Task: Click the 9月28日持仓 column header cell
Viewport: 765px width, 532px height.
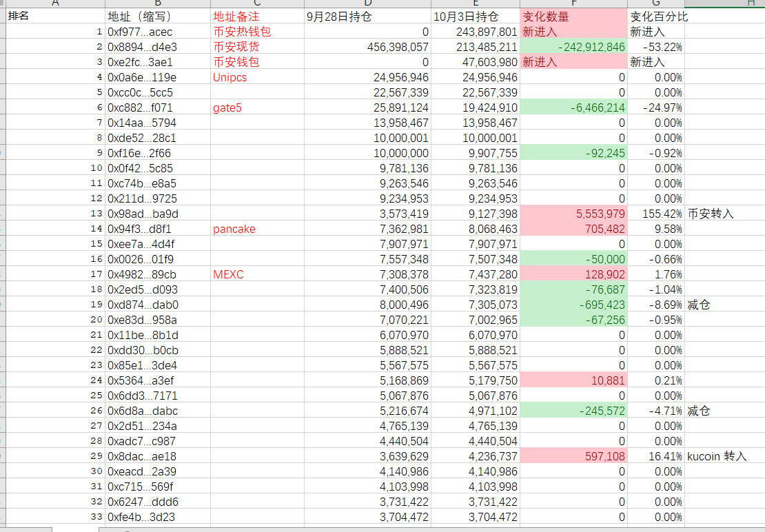Action: point(367,16)
